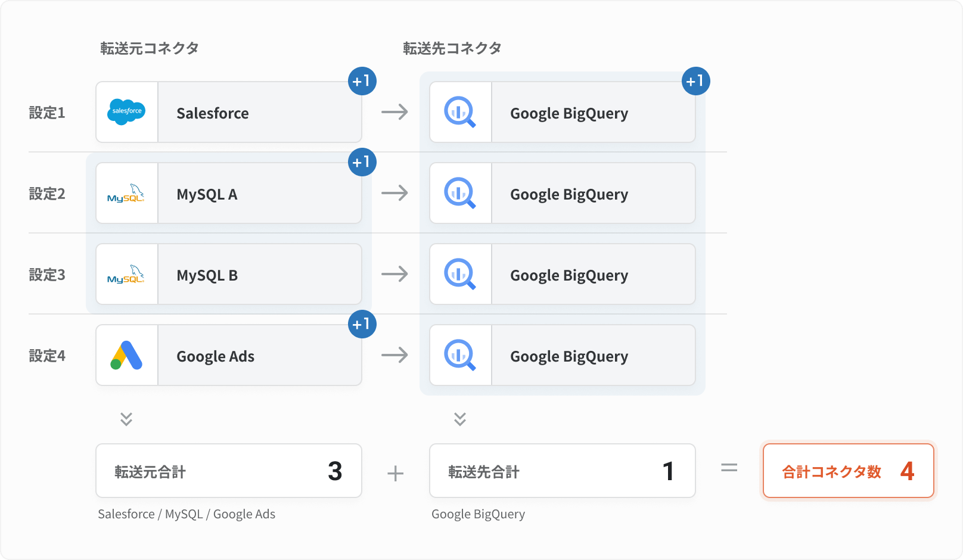Select the Salesforce connector label
The image size is (963, 560).
(x=213, y=113)
